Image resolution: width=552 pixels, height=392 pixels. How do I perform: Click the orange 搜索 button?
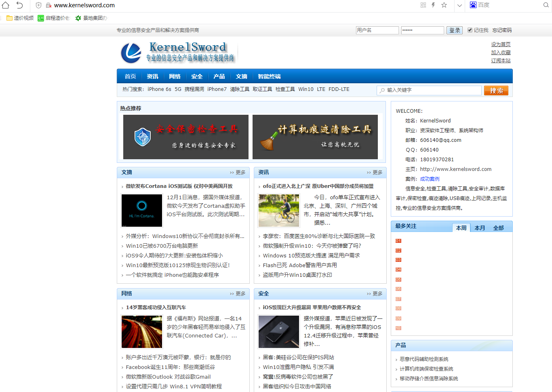click(x=496, y=91)
